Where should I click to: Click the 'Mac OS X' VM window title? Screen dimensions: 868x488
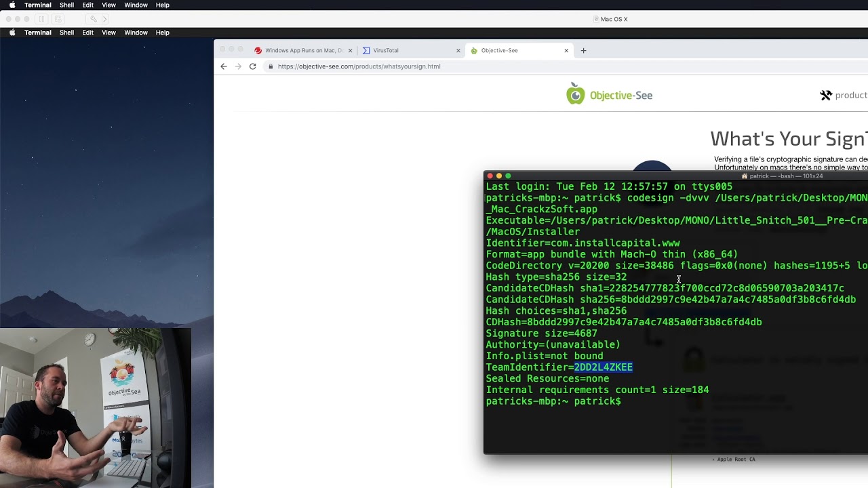614,19
